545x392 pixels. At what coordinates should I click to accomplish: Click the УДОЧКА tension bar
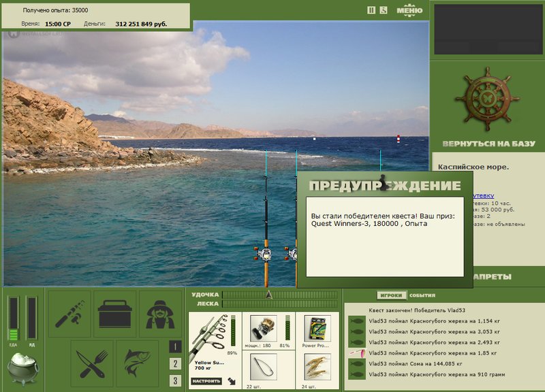click(x=280, y=295)
